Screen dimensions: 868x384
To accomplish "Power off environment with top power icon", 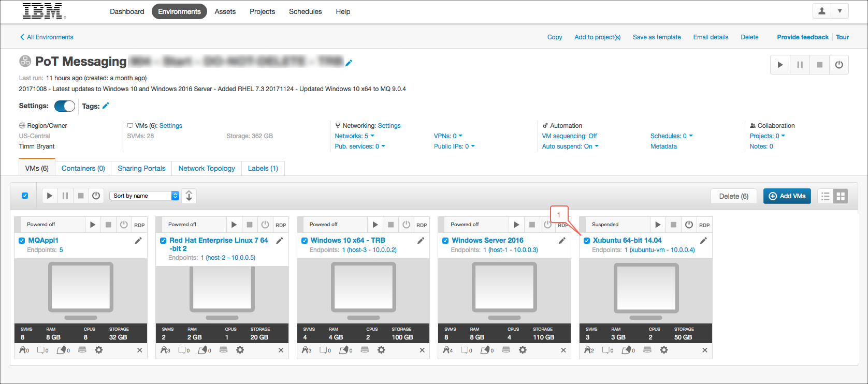I will (839, 65).
